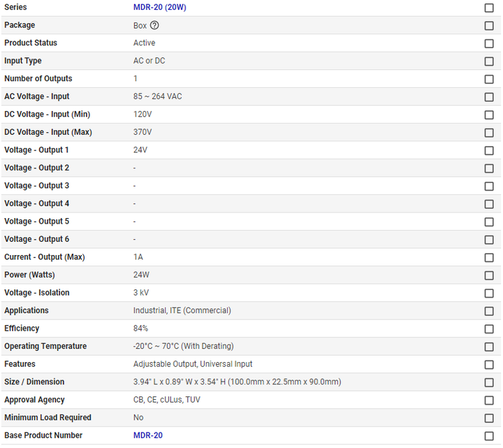
Task: Check the Features row checkbox
Action: [489, 364]
